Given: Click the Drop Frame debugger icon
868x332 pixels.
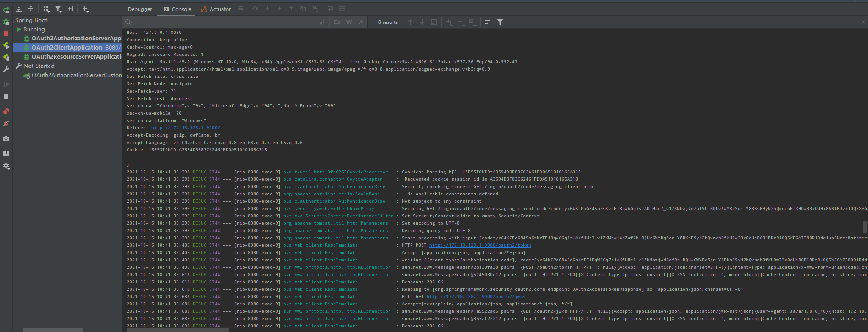Looking at the screenshot, I should click(x=303, y=9).
